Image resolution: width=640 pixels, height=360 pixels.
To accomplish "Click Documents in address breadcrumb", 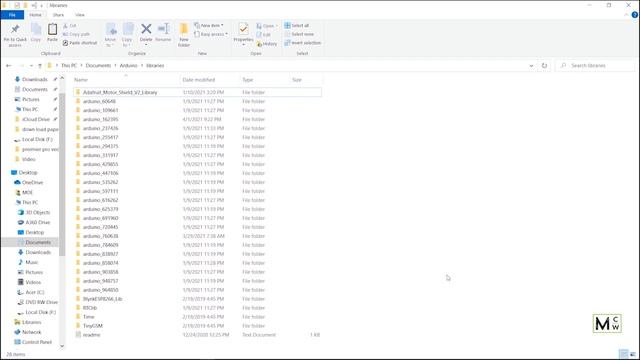I will [98, 65].
